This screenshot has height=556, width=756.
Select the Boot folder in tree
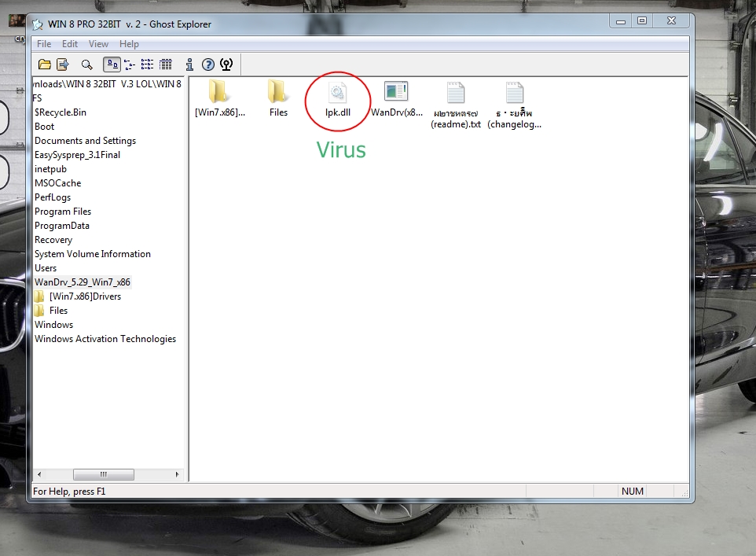pyautogui.click(x=44, y=127)
